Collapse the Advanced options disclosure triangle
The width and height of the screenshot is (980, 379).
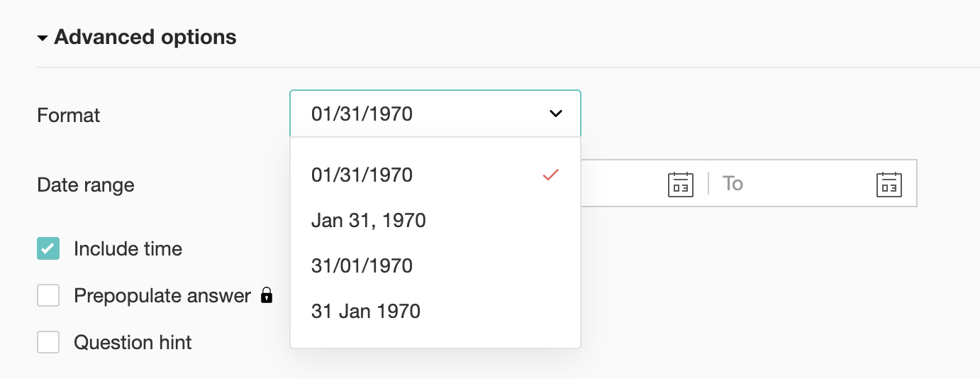[43, 38]
